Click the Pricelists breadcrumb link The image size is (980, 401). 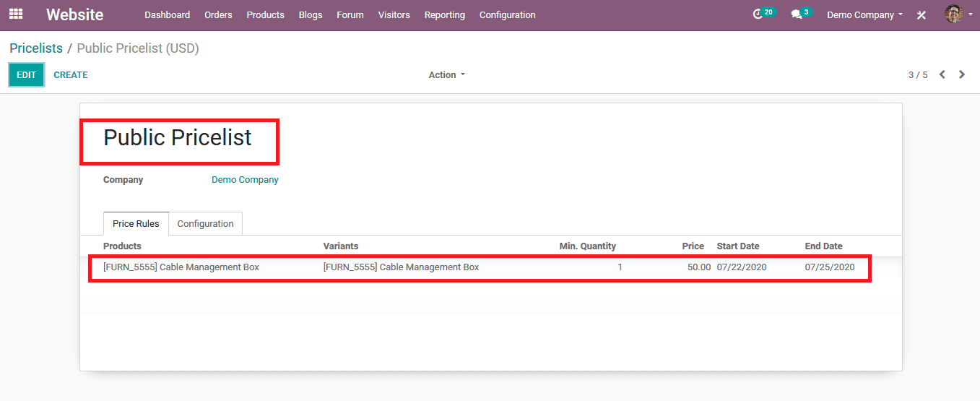coord(36,48)
